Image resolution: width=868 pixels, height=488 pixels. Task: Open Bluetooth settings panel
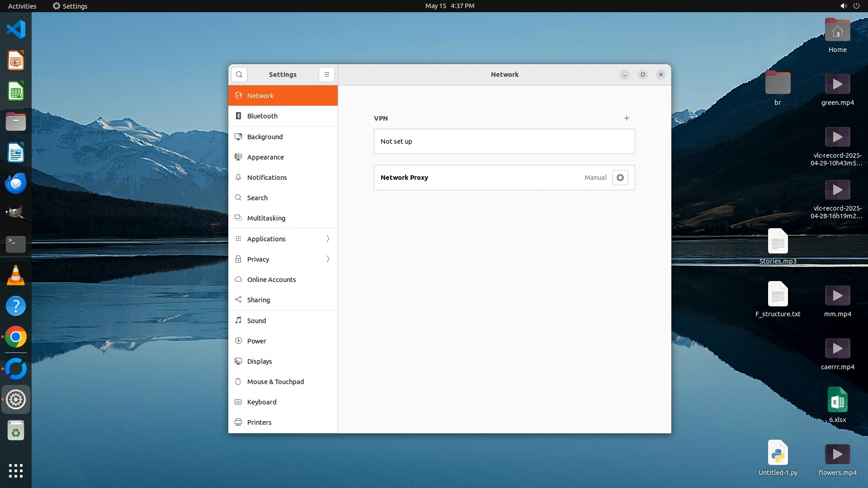click(x=262, y=116)
